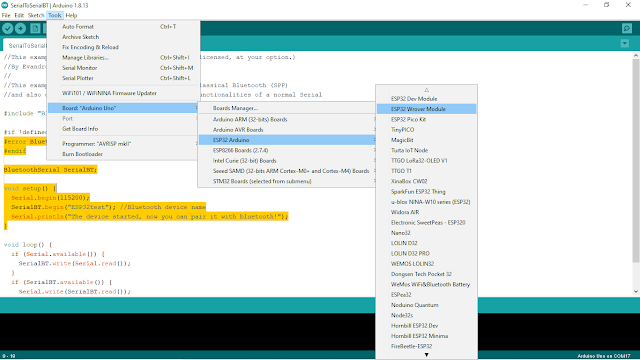640x360 pixels.
Task: Open the Sketch menu
Action: [x=36, y=15]
